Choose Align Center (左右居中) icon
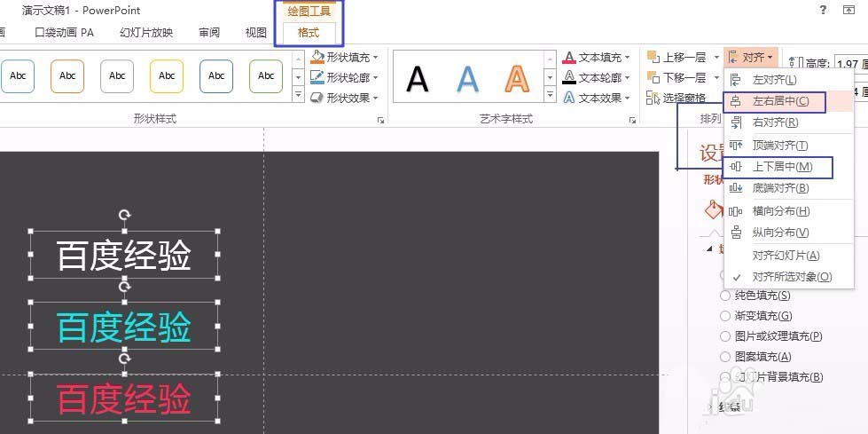The image size is (868, 434). coord(736,101)
